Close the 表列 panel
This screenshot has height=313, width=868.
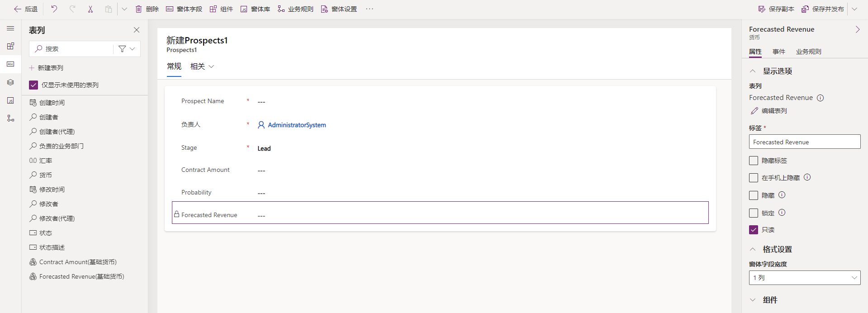click(x=137, y=30)
